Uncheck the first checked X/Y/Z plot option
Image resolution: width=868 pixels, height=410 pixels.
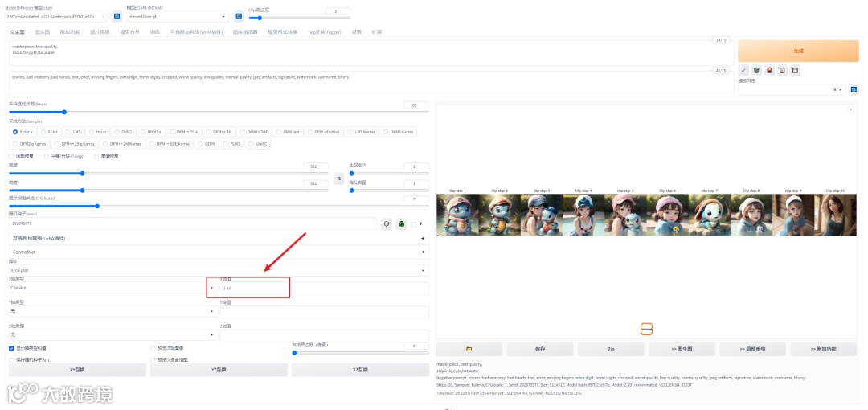click(x=11, y=349)
